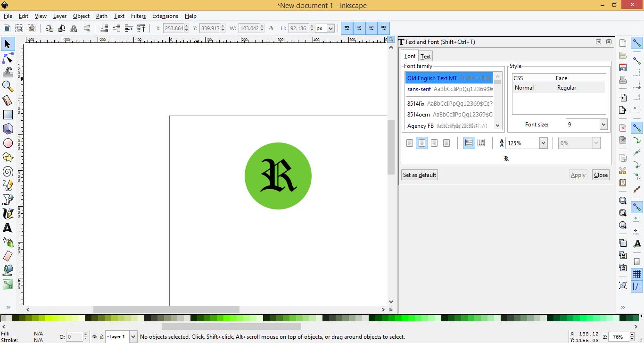
Task: Select the Spiral tool
Action: [8, 171]
